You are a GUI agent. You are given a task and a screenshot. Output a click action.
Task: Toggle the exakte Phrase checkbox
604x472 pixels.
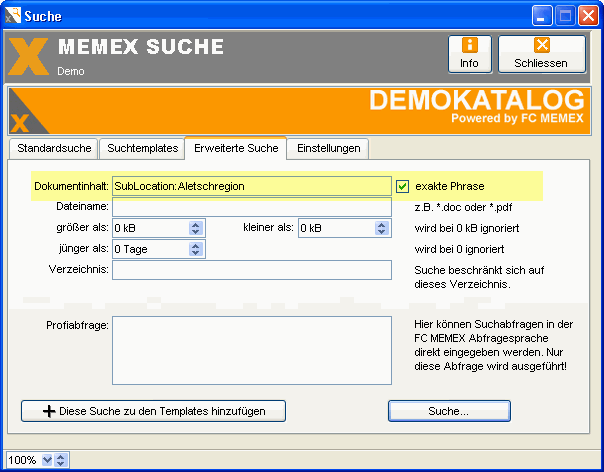403,186
